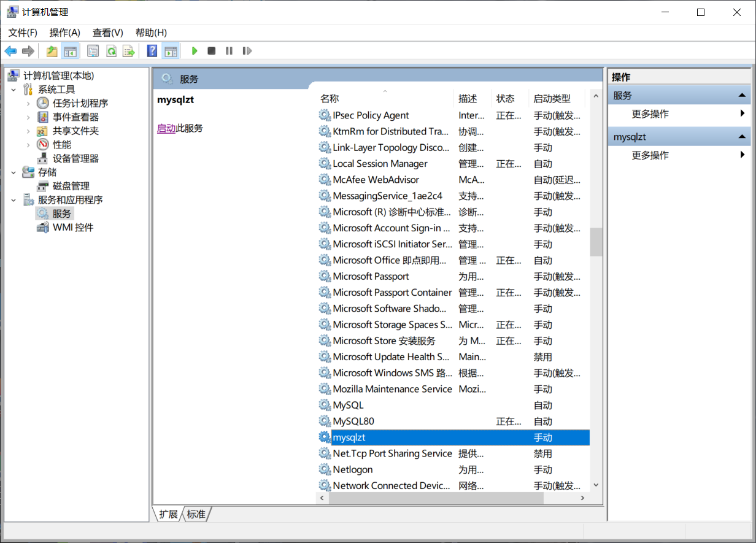Click the Refresh toolbar icon
Screen dimensions: 756x543
coord(111,51)
